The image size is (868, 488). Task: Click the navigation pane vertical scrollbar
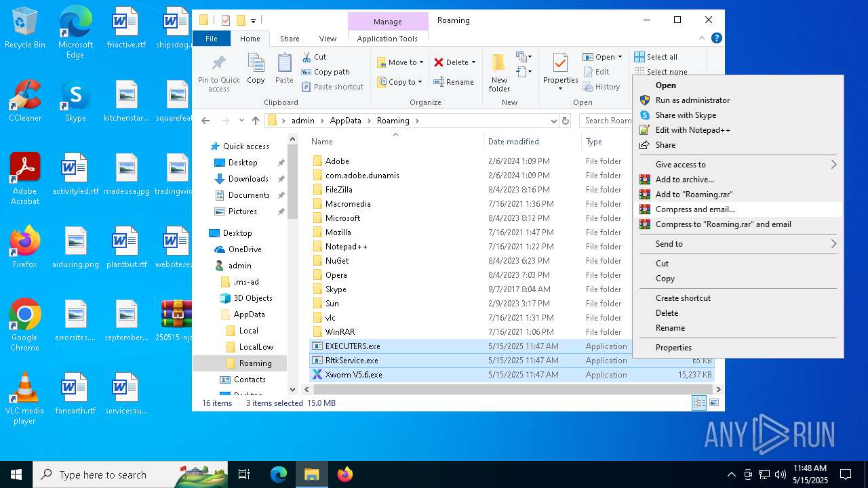click(x=293, y=182)
